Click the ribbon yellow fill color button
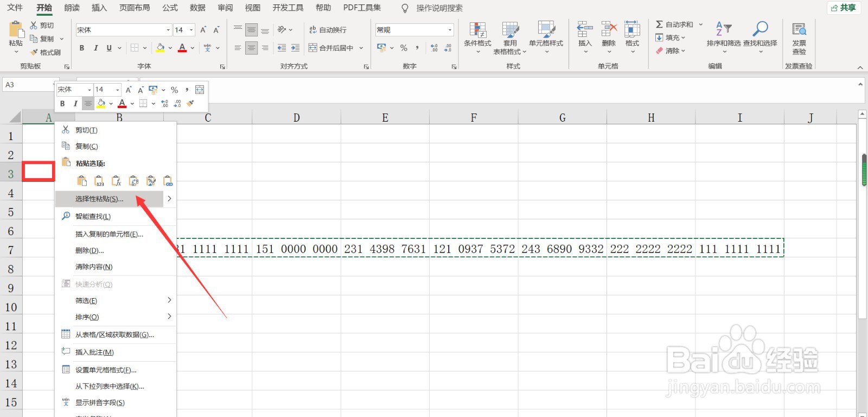The width and height of the screenshot is (868, 417). [x=161, y=48]
